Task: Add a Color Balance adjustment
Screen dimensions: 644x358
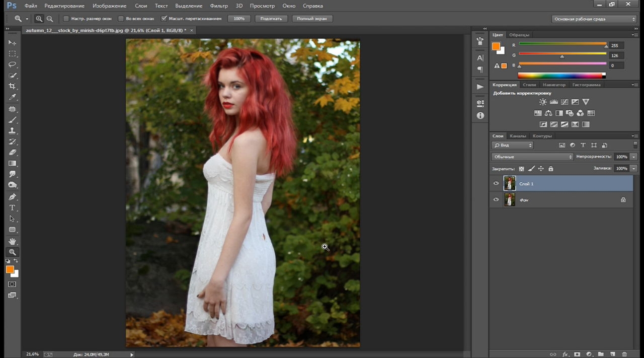Action: click(x=548, y=113)
